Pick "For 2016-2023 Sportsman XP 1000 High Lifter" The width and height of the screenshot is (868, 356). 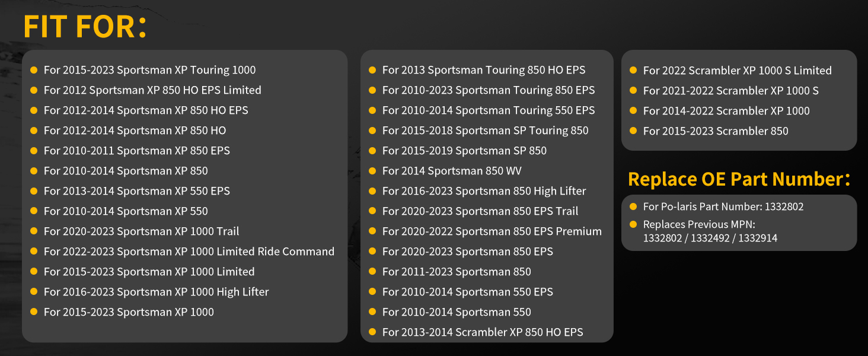156,292
